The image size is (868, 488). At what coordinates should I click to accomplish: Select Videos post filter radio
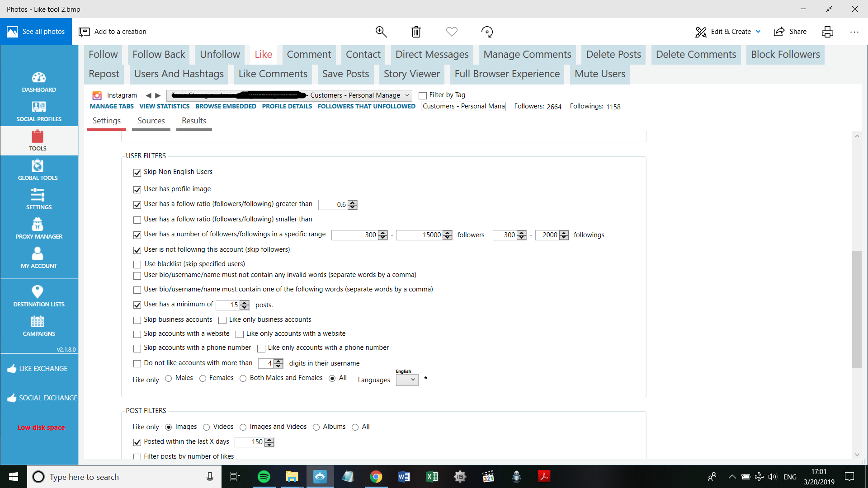click(206, 427)
